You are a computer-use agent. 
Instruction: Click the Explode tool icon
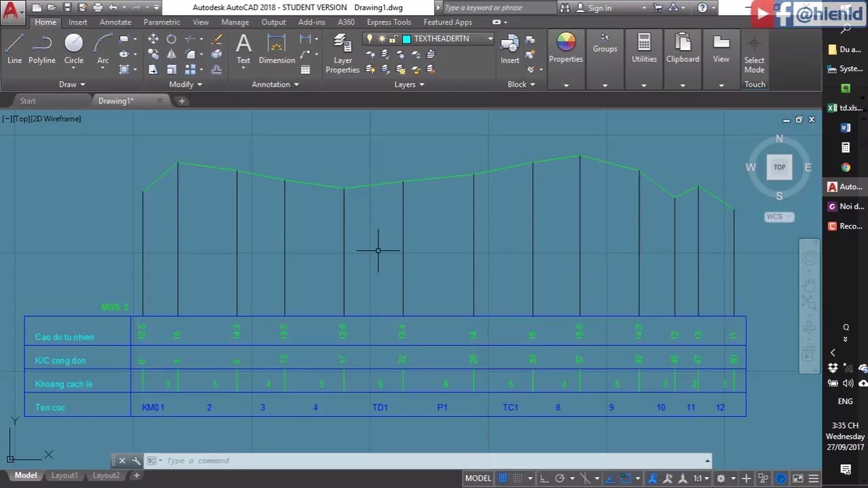[217, 54]
